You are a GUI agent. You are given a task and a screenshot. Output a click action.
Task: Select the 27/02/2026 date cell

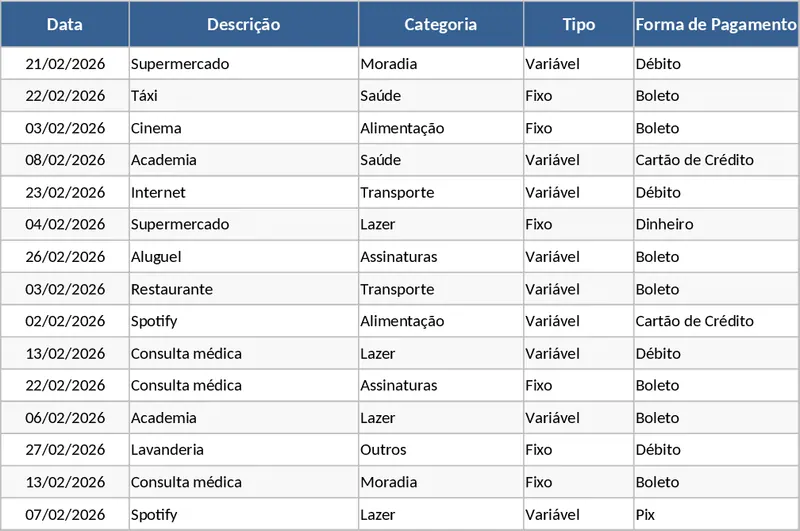click(65, 450)
